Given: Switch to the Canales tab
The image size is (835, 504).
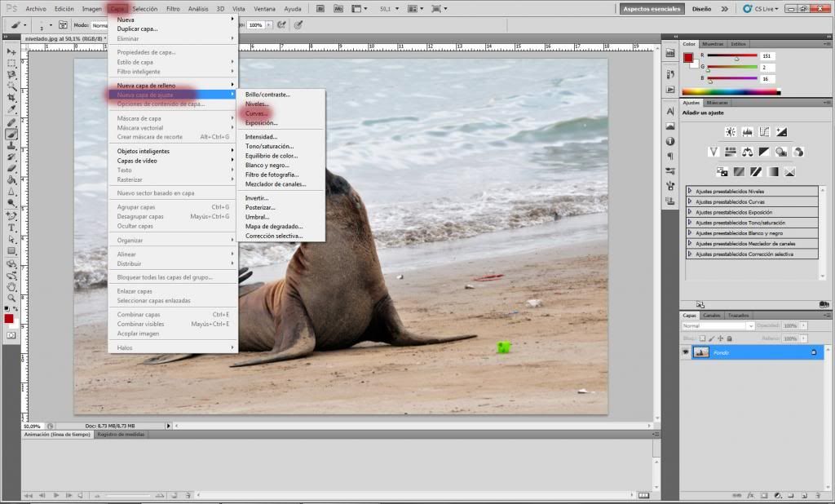Looking at the screenshot, I should [711, 316].
